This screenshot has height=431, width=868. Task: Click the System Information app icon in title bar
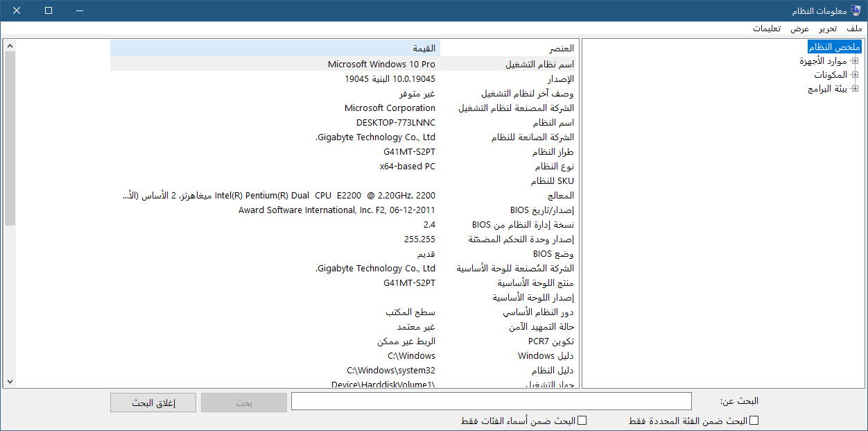click(x=855, y=10)
